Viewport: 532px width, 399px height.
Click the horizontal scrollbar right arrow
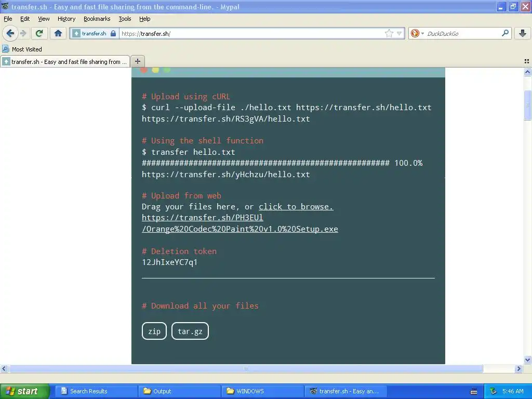click(x=518, y=368)
